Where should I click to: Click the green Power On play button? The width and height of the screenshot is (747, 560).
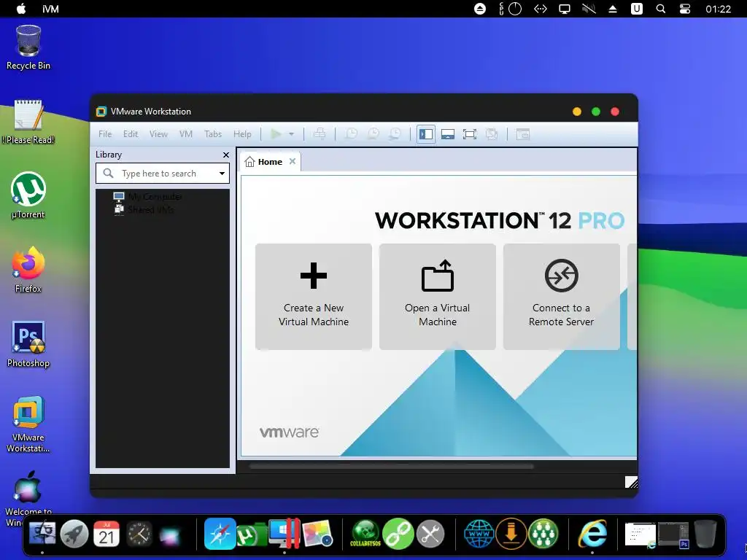[275, 134]
